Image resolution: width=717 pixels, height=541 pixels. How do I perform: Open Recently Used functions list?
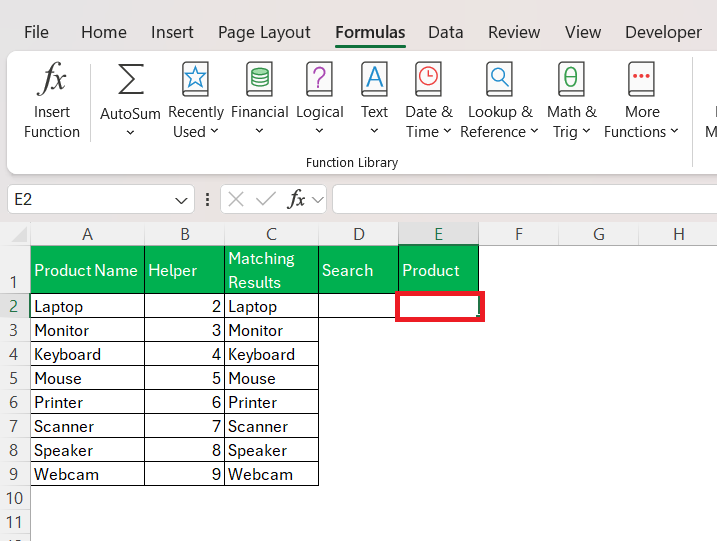[196, 100]
